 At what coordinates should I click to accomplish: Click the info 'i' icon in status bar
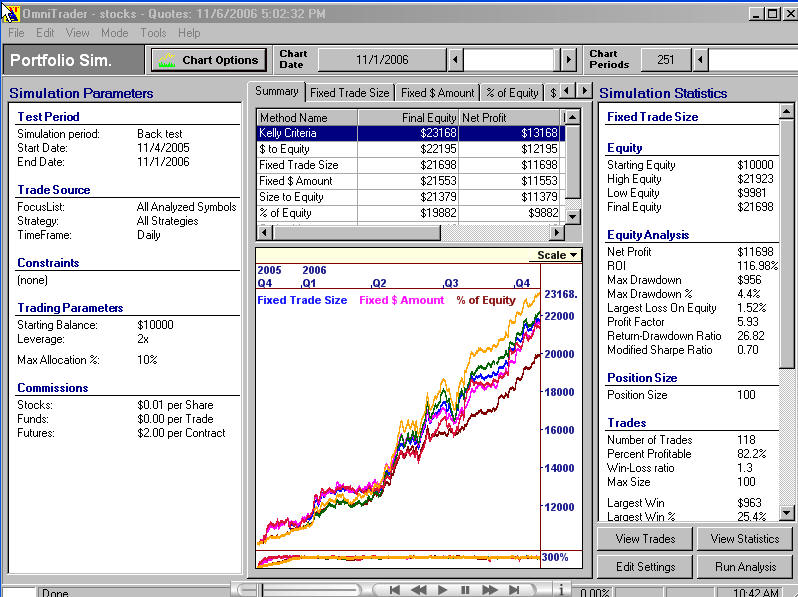tap(561, 589)
